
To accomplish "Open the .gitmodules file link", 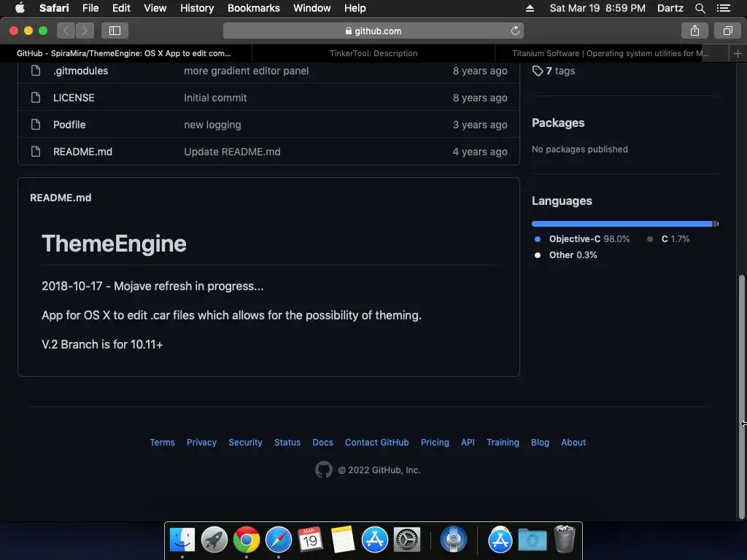I will pyautogui.click(x=80, y=71).
